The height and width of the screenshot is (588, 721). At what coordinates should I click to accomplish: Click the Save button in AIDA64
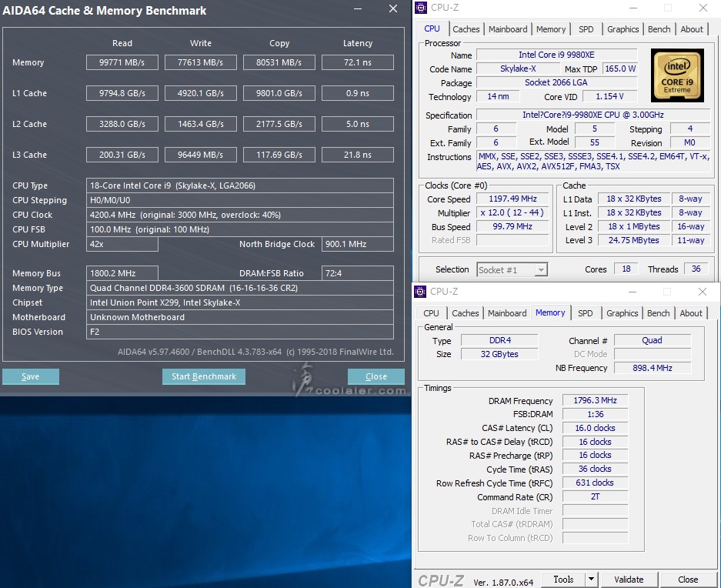tap(31, 376)
